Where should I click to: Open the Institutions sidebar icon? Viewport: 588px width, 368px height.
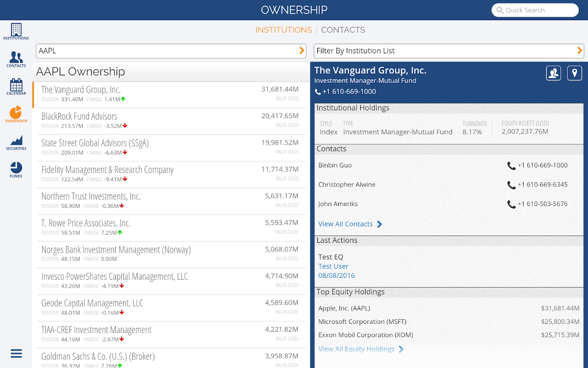point(16,32)
